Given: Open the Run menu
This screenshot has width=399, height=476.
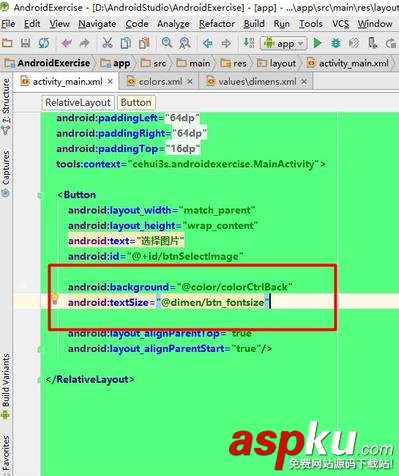Looking at the screenshot, I should tap(281, 24).
